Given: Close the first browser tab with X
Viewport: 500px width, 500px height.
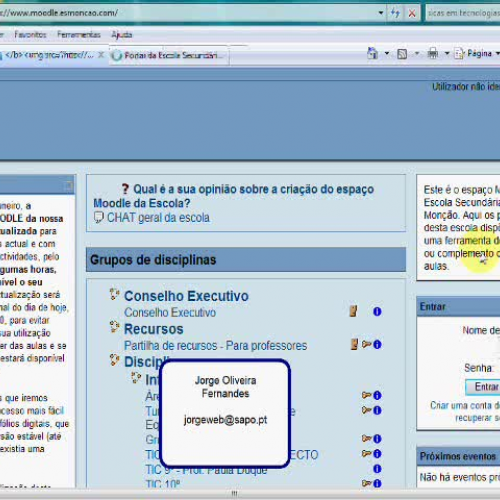Looking at the screenshot, I should [101, 55].
